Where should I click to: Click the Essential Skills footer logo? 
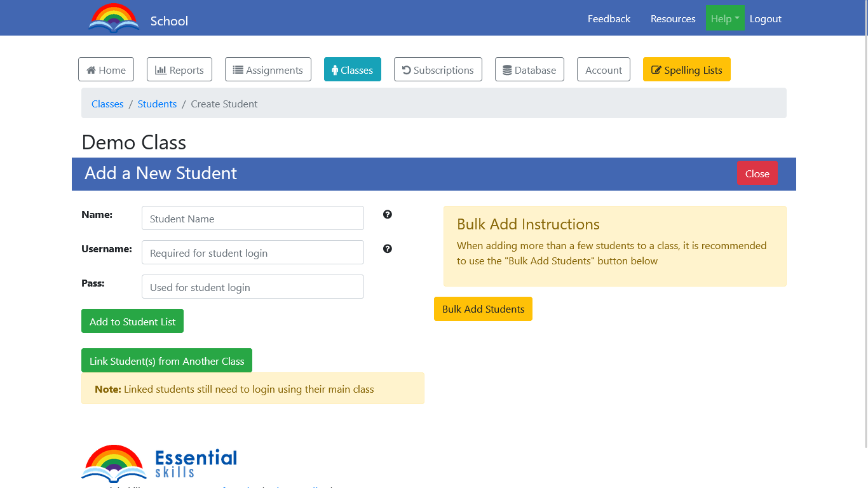pos(159,464)
